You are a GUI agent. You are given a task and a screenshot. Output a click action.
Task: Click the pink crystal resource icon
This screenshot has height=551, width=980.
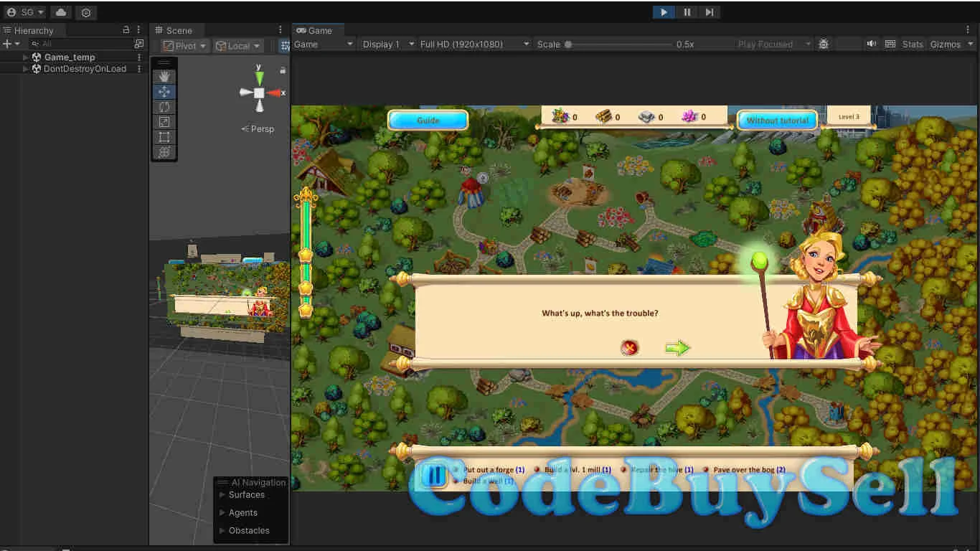point(690,116)
